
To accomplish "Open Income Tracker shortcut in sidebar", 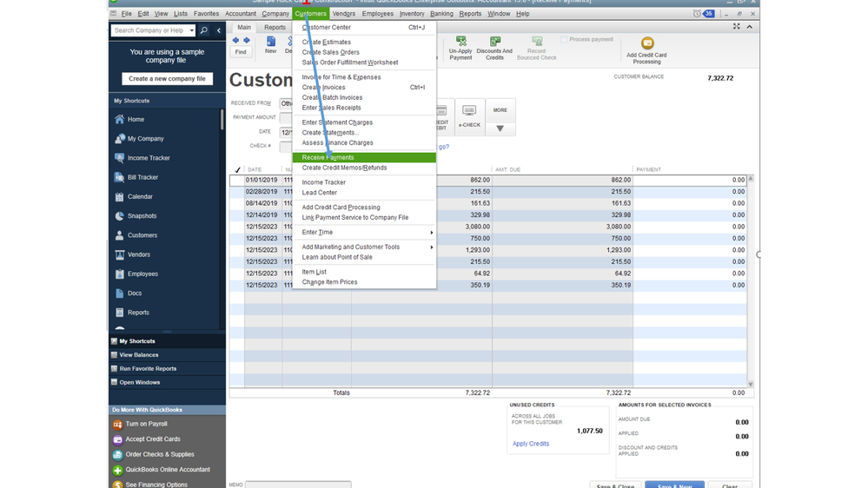I will (149, 158).
